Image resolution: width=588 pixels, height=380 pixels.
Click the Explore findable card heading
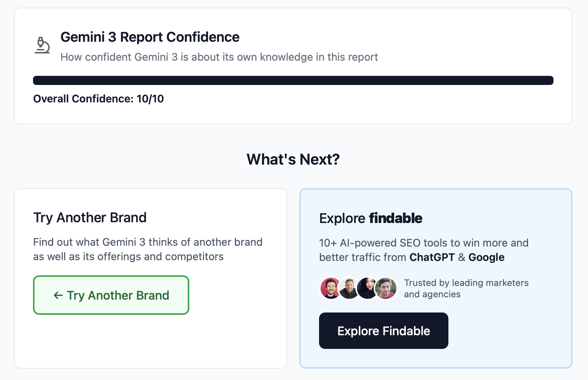coord(371,218)
